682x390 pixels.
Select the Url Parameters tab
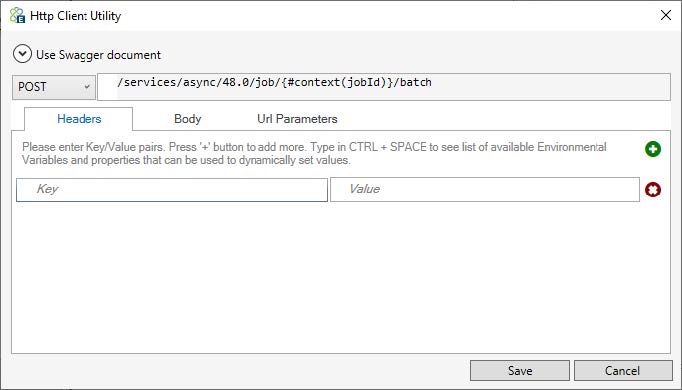click(297, 119)
